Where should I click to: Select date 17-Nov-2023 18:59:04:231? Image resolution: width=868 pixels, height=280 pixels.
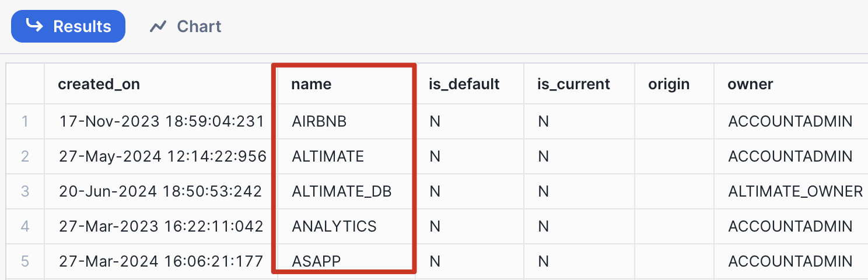(x=162, y=121)
